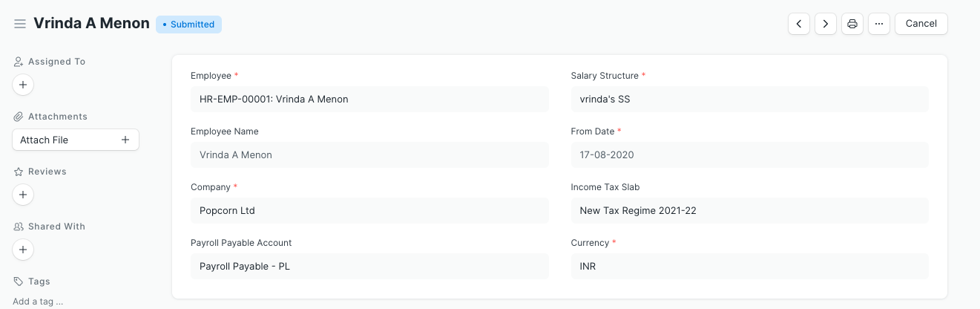Open the three-dots more options menu

(x=878, y=24)
